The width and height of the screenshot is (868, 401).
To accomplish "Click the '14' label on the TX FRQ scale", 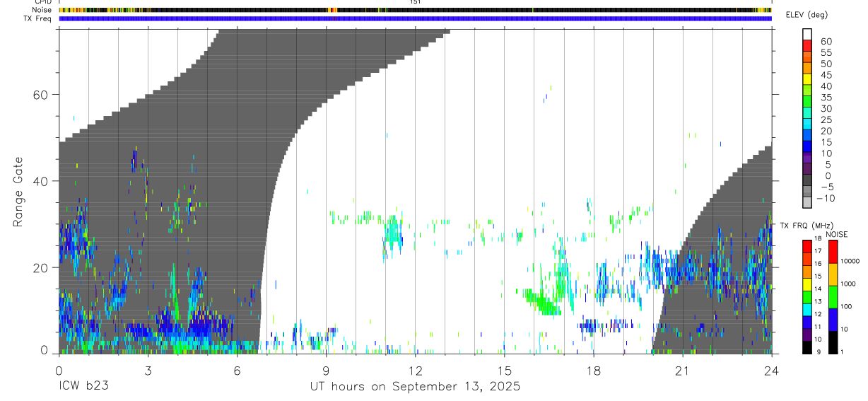I will (x=819, y=289).
